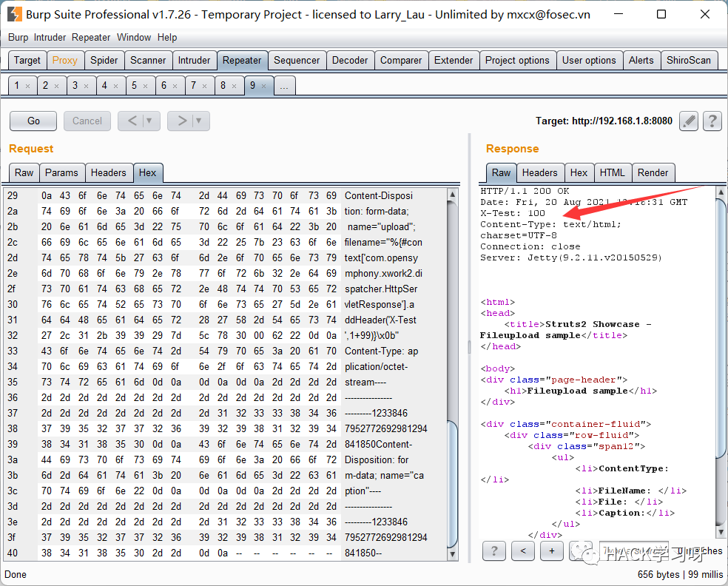The width and height of the screenshot is (728, 586).
Task: Click the hex row offset '3b'
Action: 13,476
